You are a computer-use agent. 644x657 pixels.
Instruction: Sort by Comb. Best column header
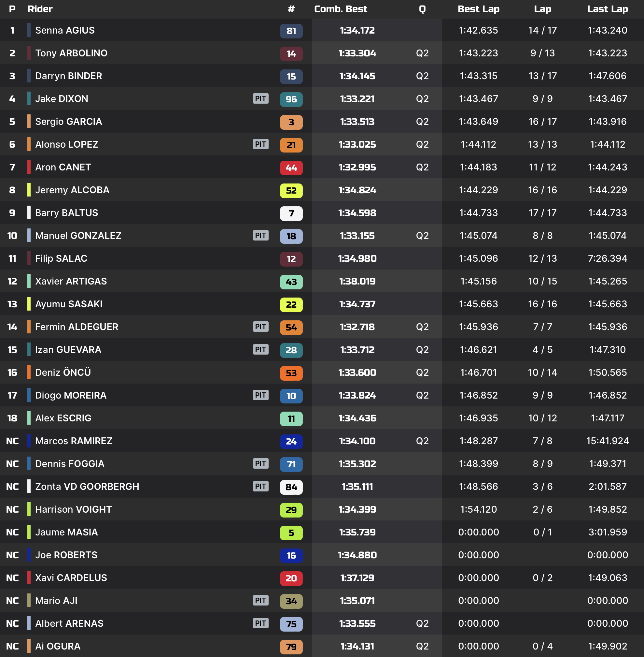coord(340,9)
